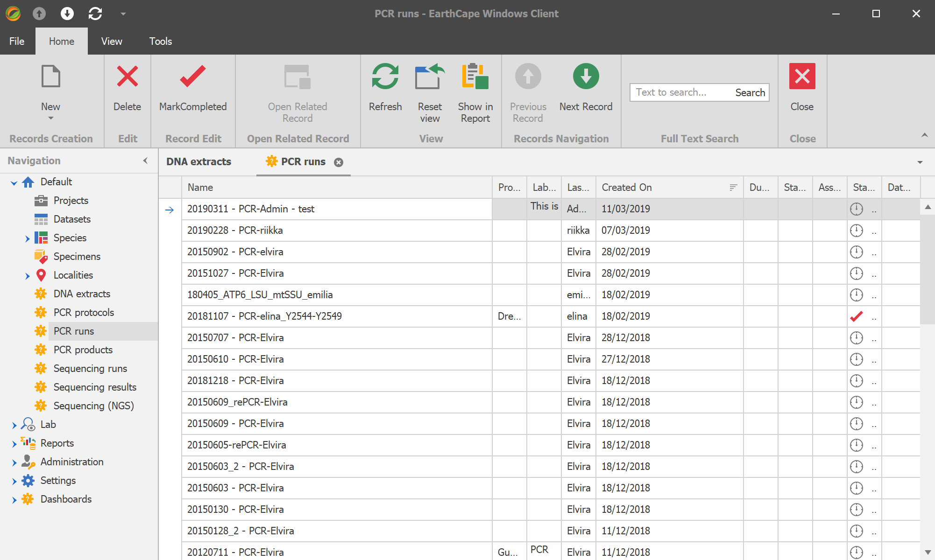Click the New record icon
Screen dimensions: 935x560
coord(50,76)
